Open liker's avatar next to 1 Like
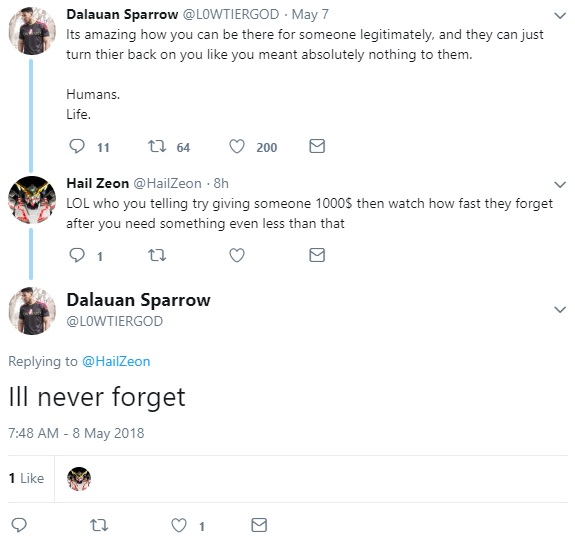 [x=79, y=479]
